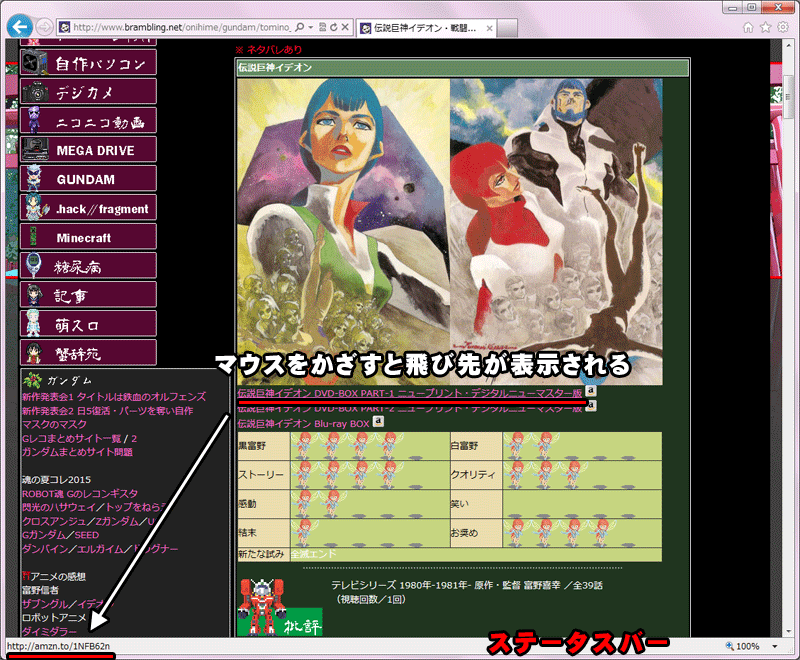
Task: Close the 伝説巨神イデオン tab
Action: (x=489, y=28)
